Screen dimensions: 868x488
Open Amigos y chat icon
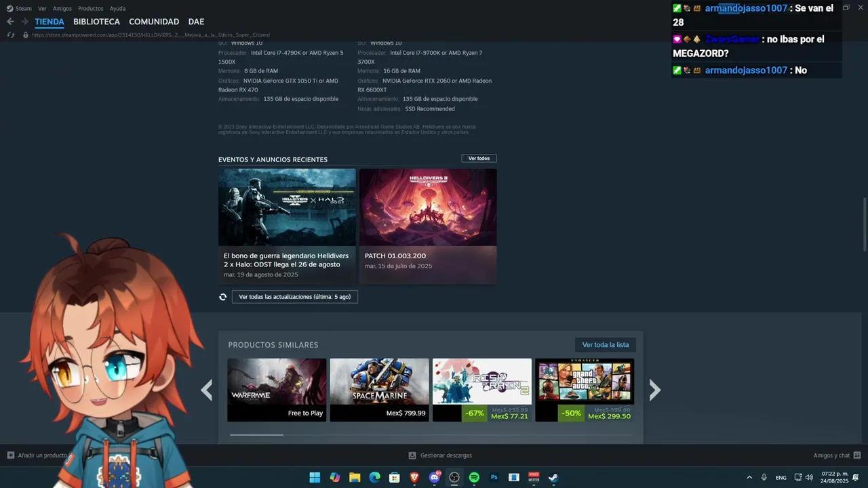857,455
